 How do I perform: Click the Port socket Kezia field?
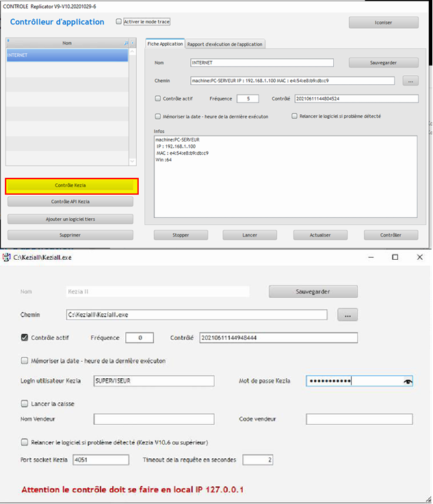click(x=100, y=460)
